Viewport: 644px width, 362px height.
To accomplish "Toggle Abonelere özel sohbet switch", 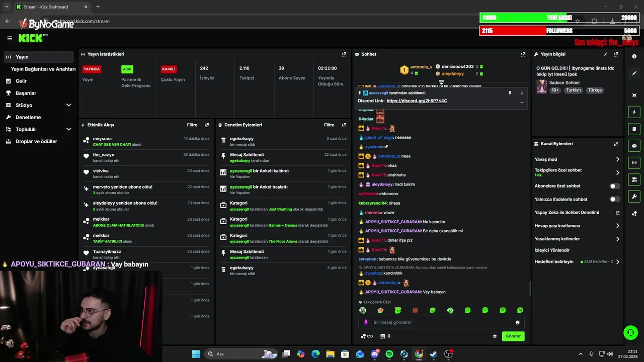I will [x=615, y=186].
